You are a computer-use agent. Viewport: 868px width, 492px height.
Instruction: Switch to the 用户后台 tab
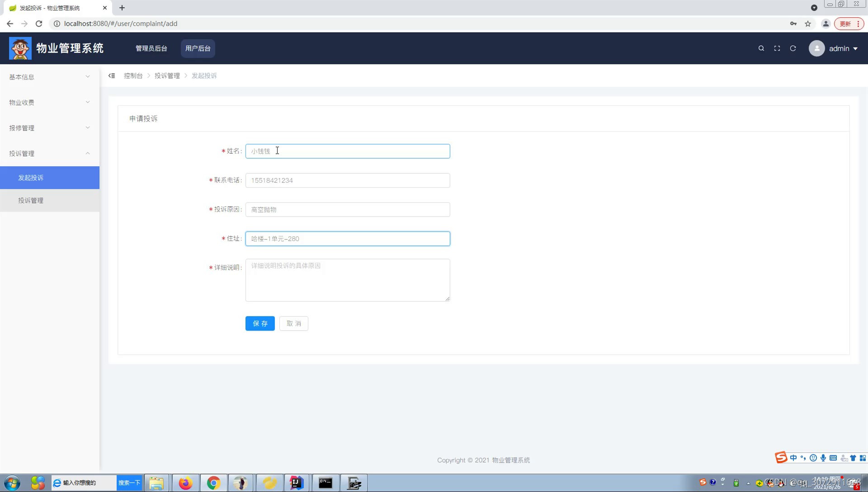click(198, 48)
